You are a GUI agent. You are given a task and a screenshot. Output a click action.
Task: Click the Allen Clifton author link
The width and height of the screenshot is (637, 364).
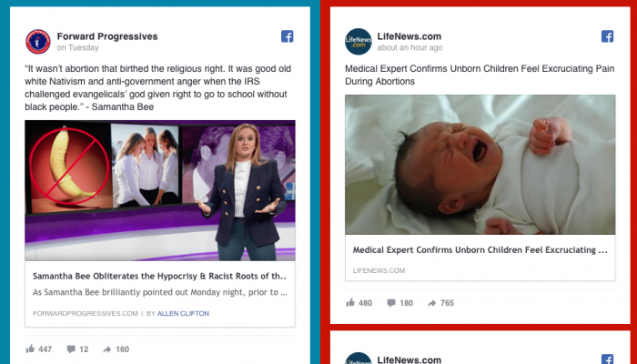pos(182,313)
